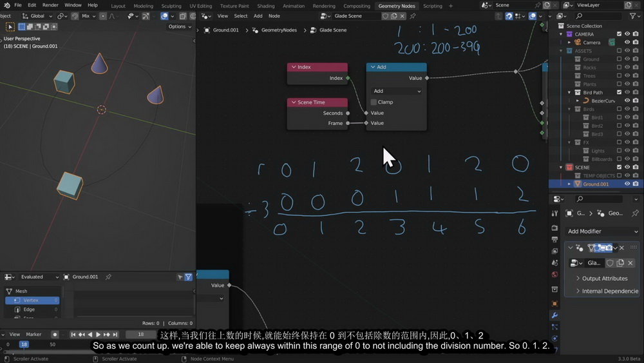This screenshot has height=363, width=644.
Task: Collapse the Scene Time node
Action: (294, 103)
